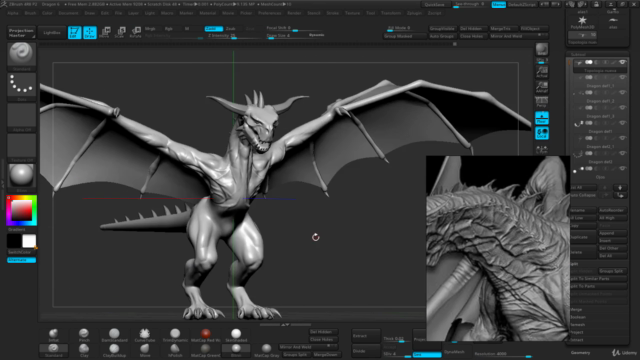Toggle the Floor grid icon
Screen dimensions: 640x360
542,118
